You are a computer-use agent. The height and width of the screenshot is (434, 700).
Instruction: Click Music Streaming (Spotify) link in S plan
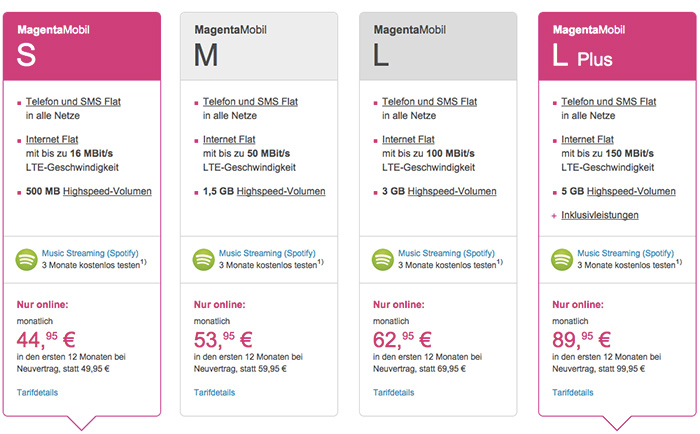click(x=90, y=253)
